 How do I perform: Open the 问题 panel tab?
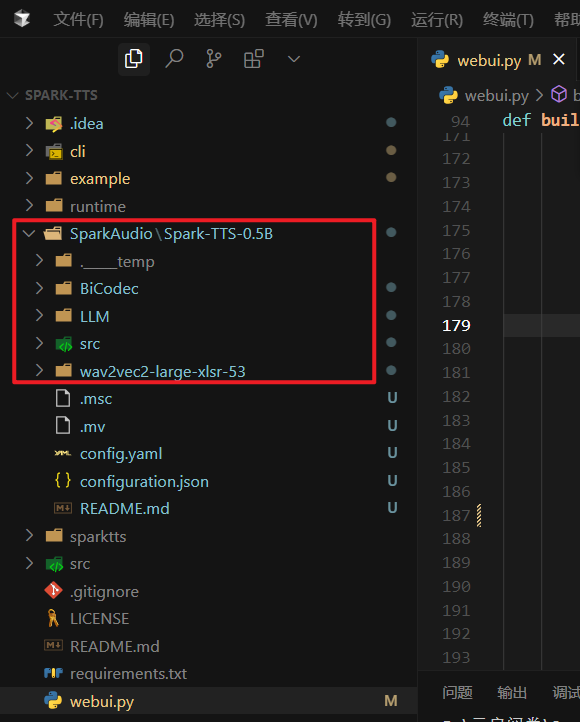tap(457, 693)
